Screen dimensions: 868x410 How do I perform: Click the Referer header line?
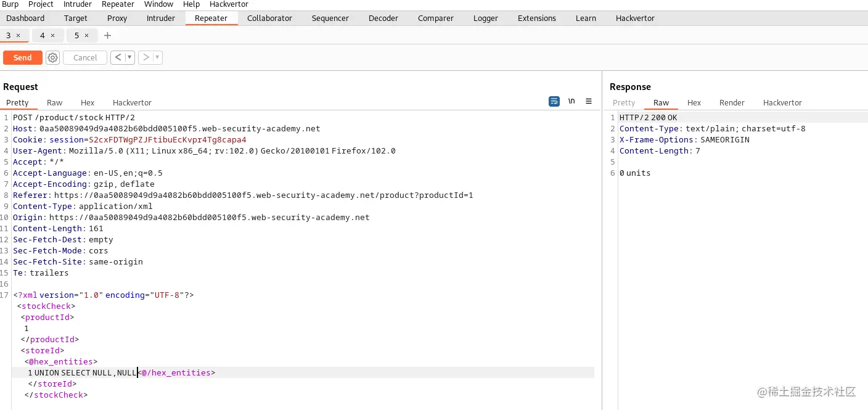tap(243, 195)
